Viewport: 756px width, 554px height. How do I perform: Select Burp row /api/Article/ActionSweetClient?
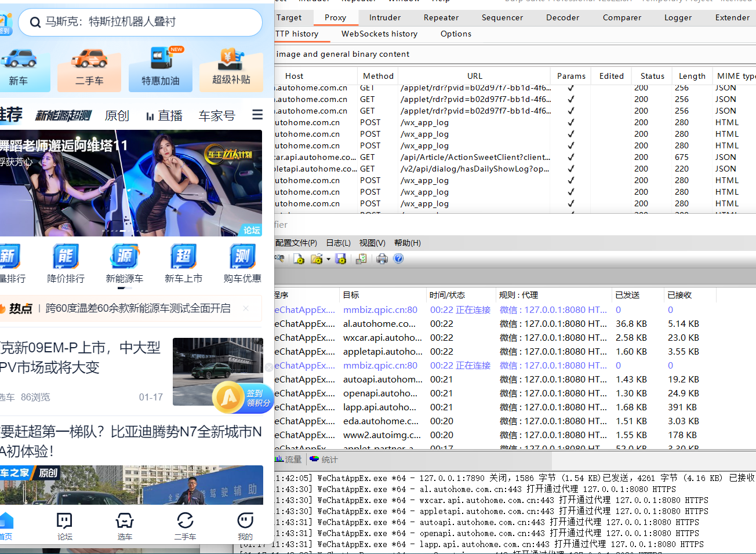[x=515, y=157]
